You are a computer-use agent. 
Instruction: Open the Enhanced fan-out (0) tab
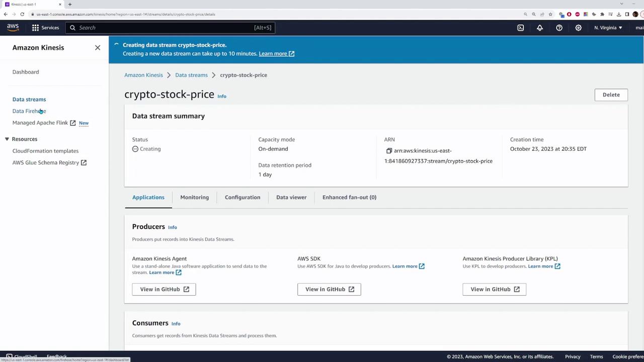pos(349,198)
